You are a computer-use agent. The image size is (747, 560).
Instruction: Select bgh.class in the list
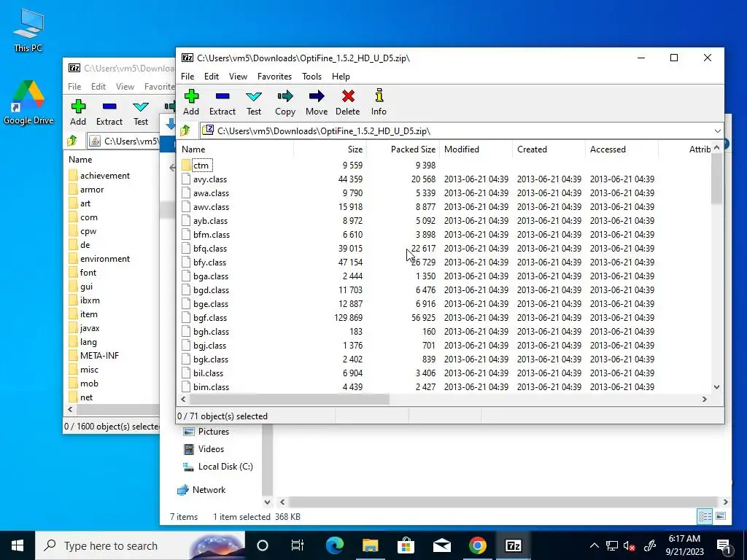click(x=211, y=332)
